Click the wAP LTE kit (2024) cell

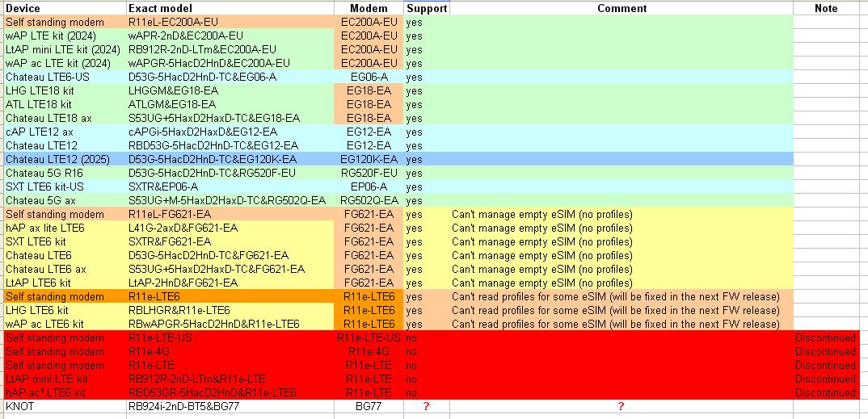point(63,36)
